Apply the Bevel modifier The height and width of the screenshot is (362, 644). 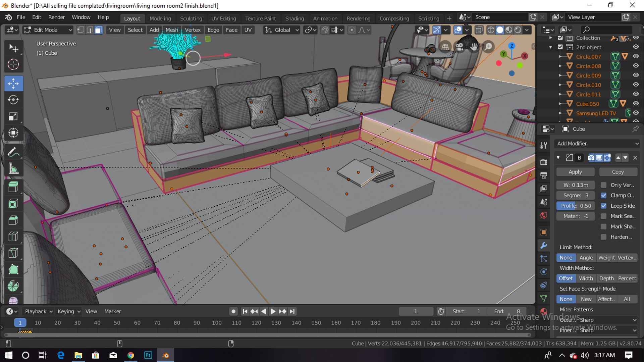575,172
